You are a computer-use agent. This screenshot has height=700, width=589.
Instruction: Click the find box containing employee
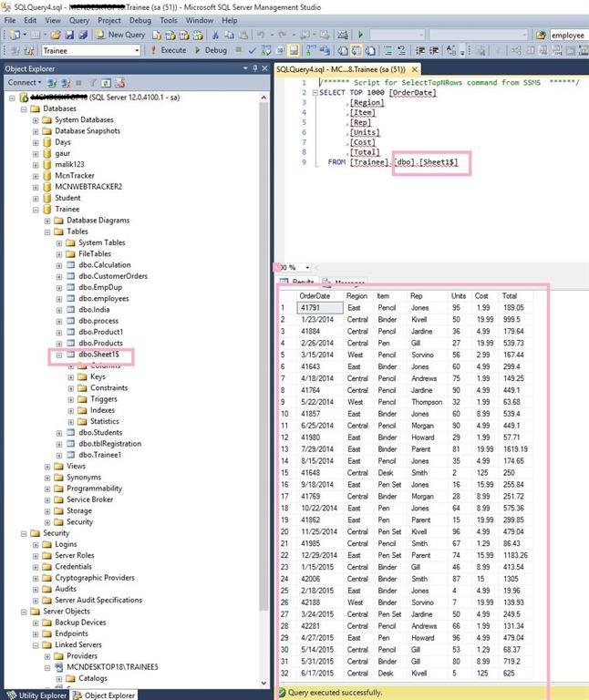click(x=569, y=35)
